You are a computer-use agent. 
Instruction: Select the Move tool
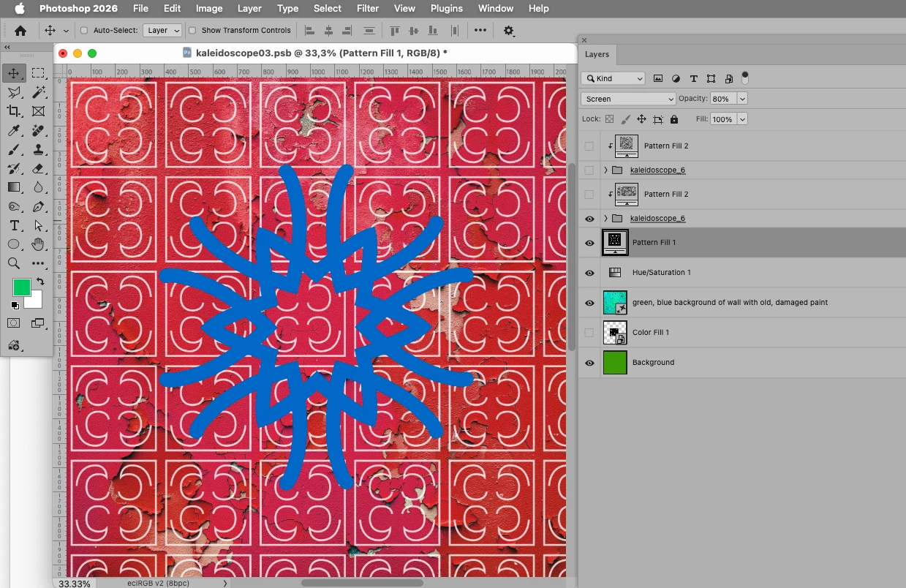pos(14,73)
